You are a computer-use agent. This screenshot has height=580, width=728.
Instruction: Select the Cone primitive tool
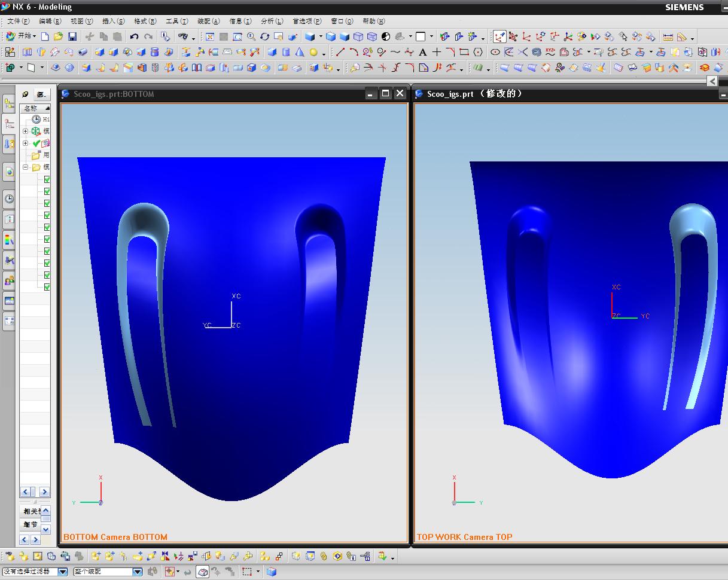[x=300, y=52]
